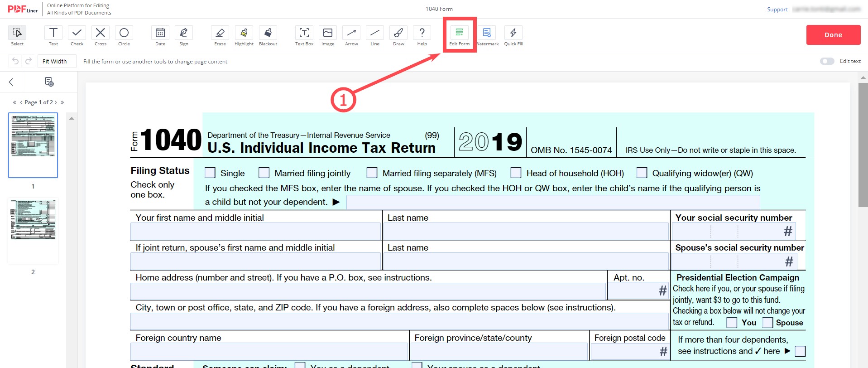868x368 pixels.
Task: Insert an Image
Action: click(x=328, y=36)
